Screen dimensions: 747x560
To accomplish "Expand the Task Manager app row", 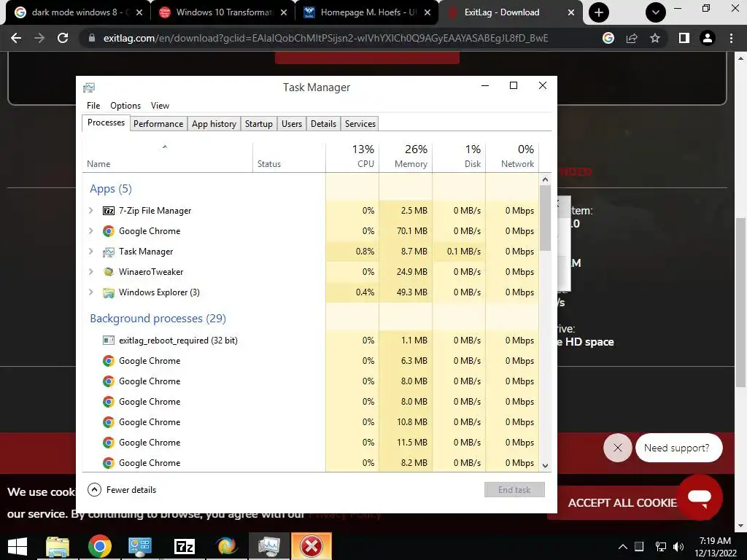I will point(91,251).
